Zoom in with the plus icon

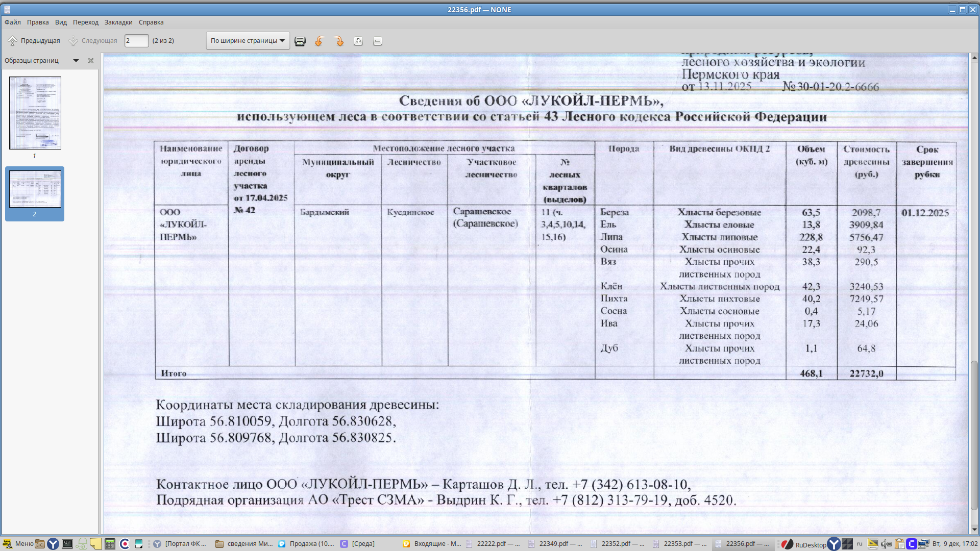358,41
